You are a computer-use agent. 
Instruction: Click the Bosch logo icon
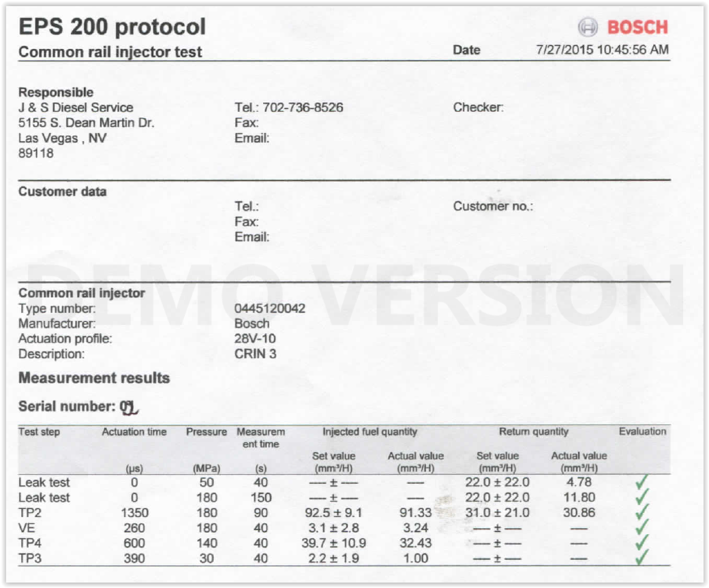pos(587,27)
